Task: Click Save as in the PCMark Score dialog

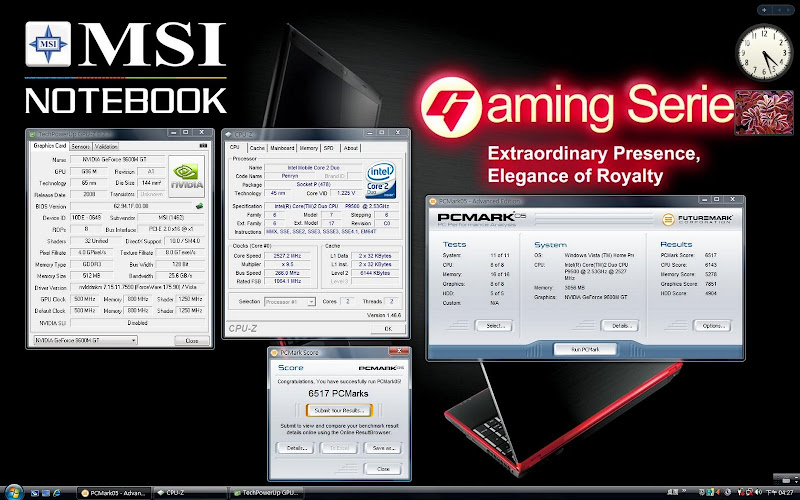Action: click(x=383, y=448)
